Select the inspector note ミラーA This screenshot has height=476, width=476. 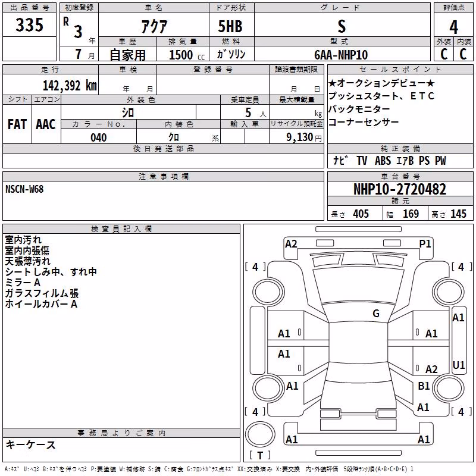point(23,283)
